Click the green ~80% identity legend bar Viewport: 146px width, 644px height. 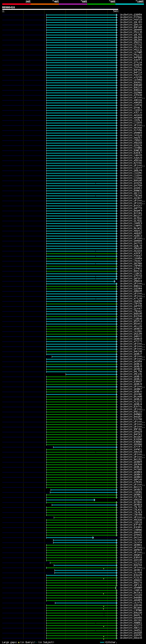[x=101, y=4]
